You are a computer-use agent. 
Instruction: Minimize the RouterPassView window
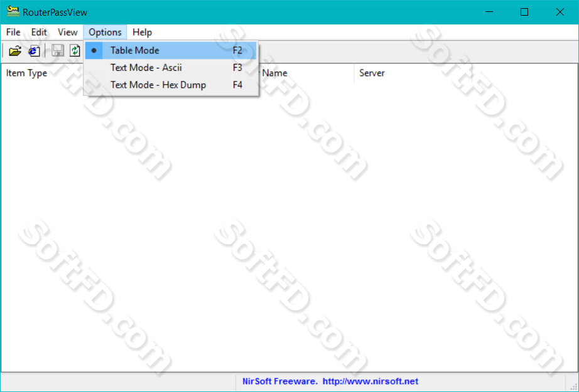pyautogui.click(x=489, y=12)
